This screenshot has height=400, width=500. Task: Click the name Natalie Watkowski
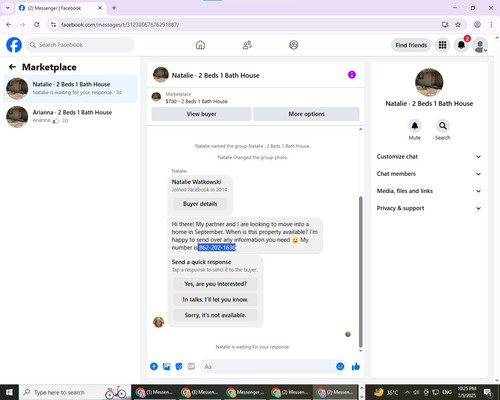pyautogui.click(x=196, y=182)
